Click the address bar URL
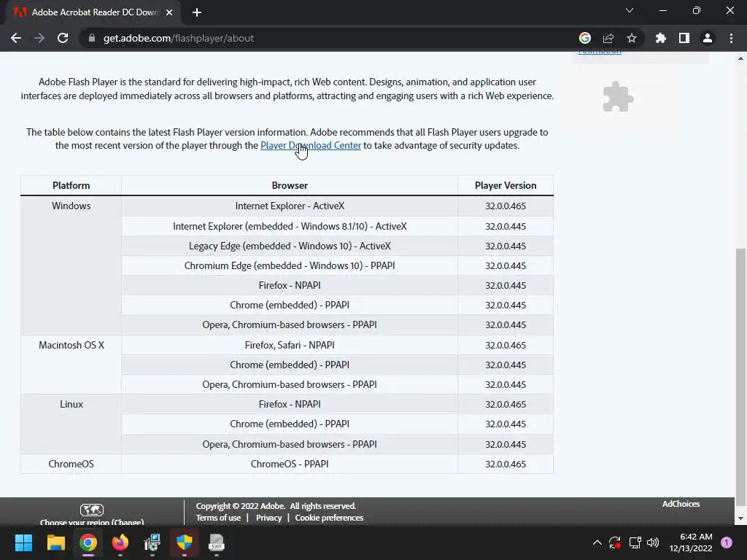The height and width of the screenshot is (560, 747). tap(178, 38)
